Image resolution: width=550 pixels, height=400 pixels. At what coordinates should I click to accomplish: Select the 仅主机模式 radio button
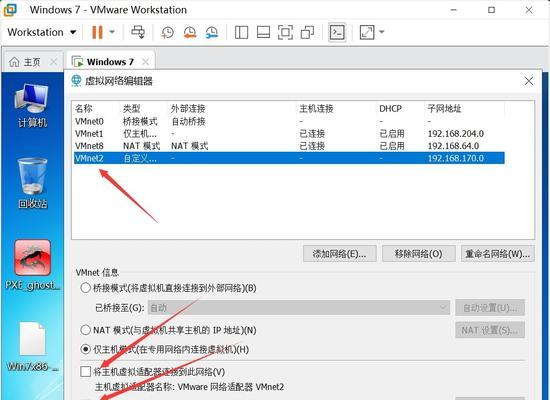(x=86, y=349)
